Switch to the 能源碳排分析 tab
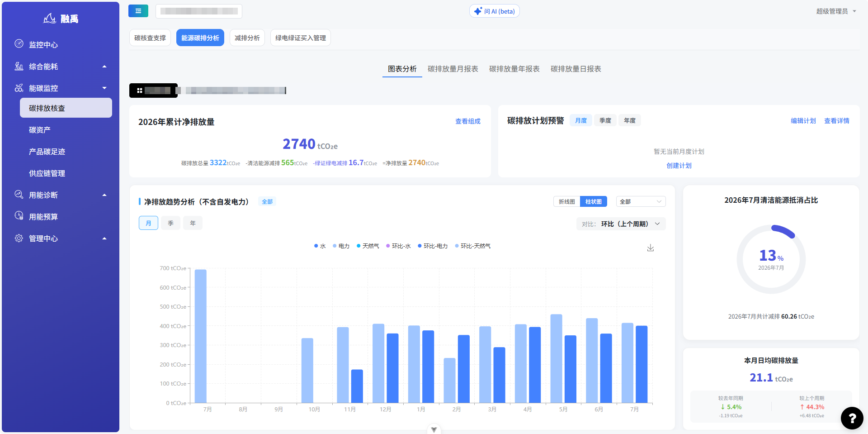 (200, 38)
